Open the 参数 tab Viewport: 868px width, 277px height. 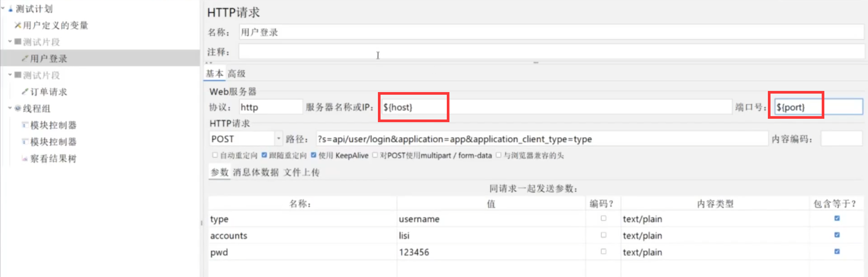click(x=219, y=172)
